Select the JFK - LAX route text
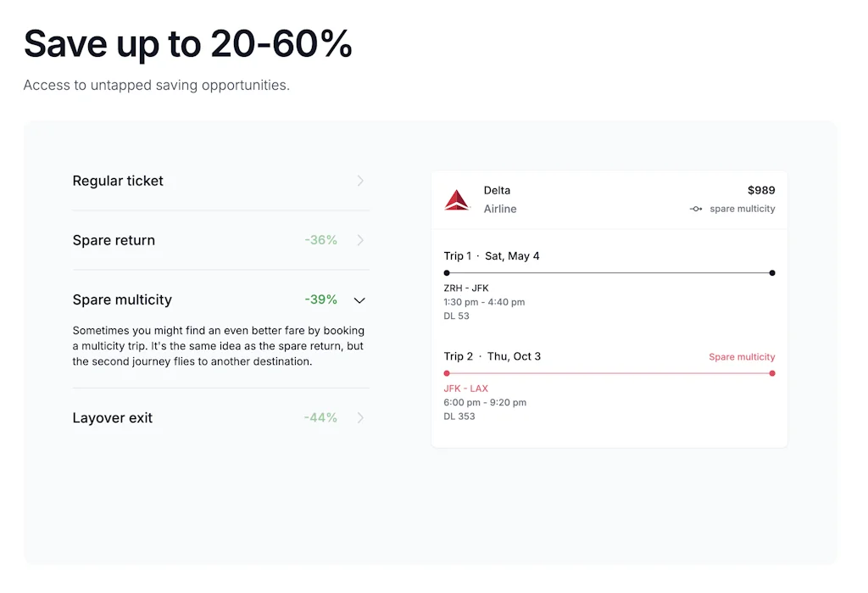 465,389
